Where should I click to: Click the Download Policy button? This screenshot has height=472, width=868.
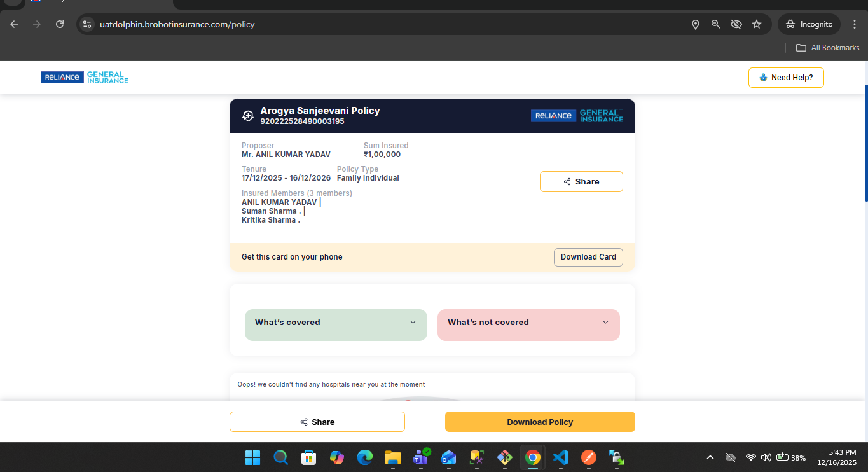pyautogui.click(x=540, y=422)
